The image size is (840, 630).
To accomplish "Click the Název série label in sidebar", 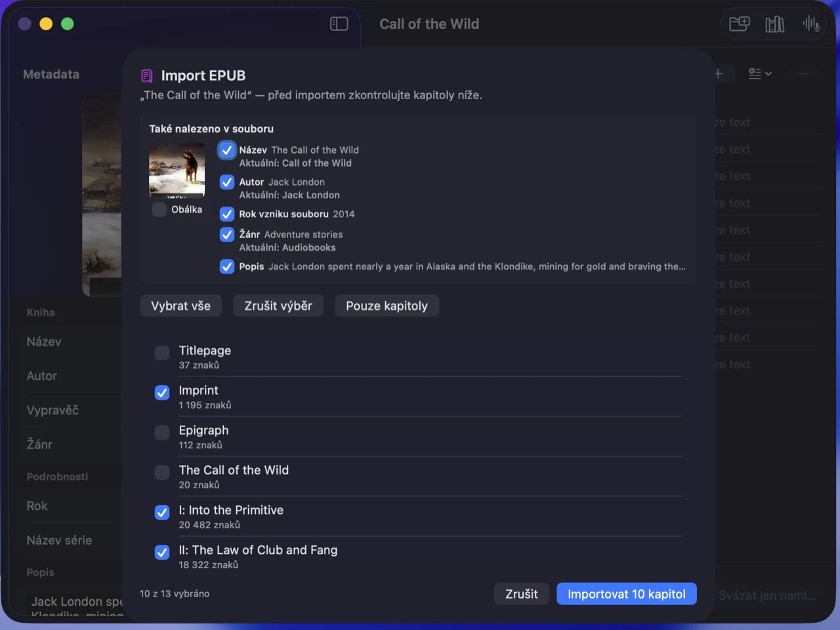I will [x=59, y=540].
